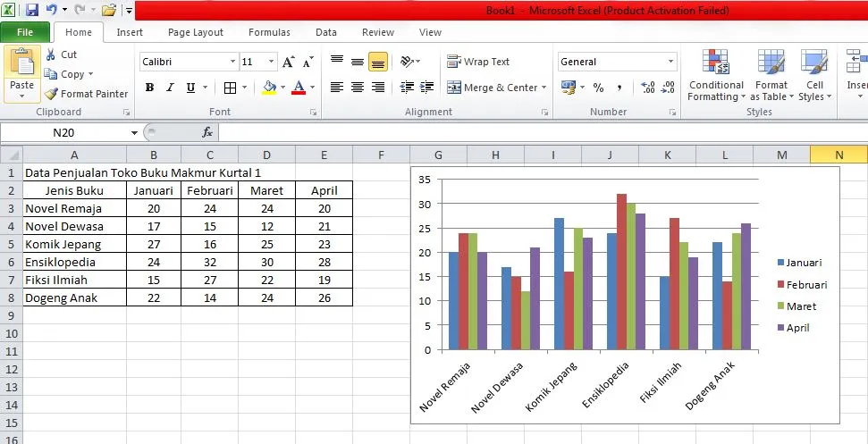Click Wrap Text button
Image resolution: width=868 pixels, height=444 pixels.
point(478,62)
